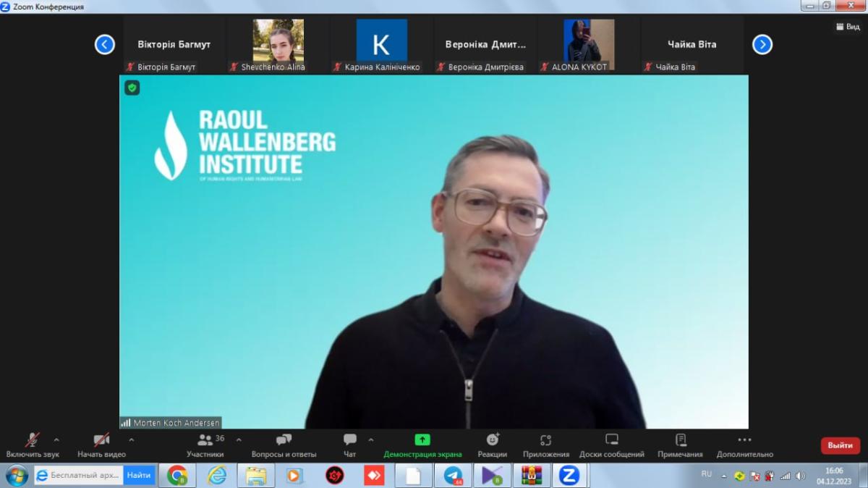
Task: Unmute microphone (Включить звук)
Action: [33, 440]
